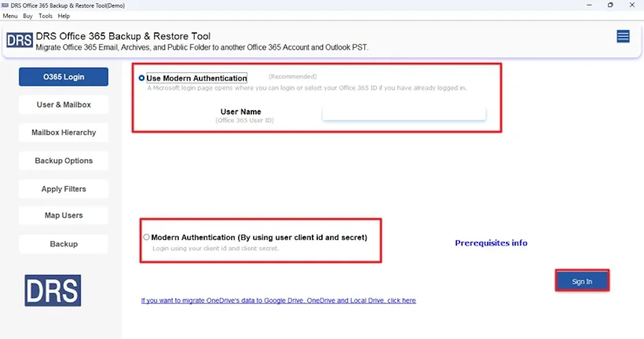Open Prerequisites info link
The height and width of the screenshot is (339, 644).
(x=491, y=243)
